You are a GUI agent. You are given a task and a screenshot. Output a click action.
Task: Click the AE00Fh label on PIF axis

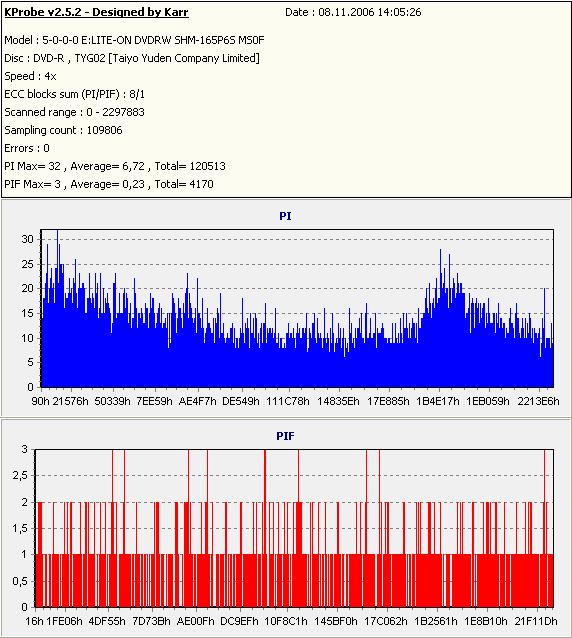[x=196, y=621]
